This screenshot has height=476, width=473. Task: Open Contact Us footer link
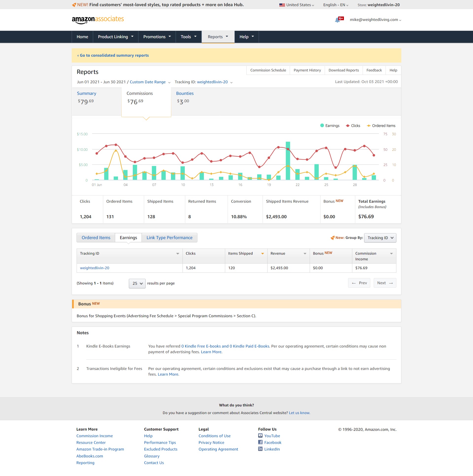pyautogui.click(x=154, y=462)
